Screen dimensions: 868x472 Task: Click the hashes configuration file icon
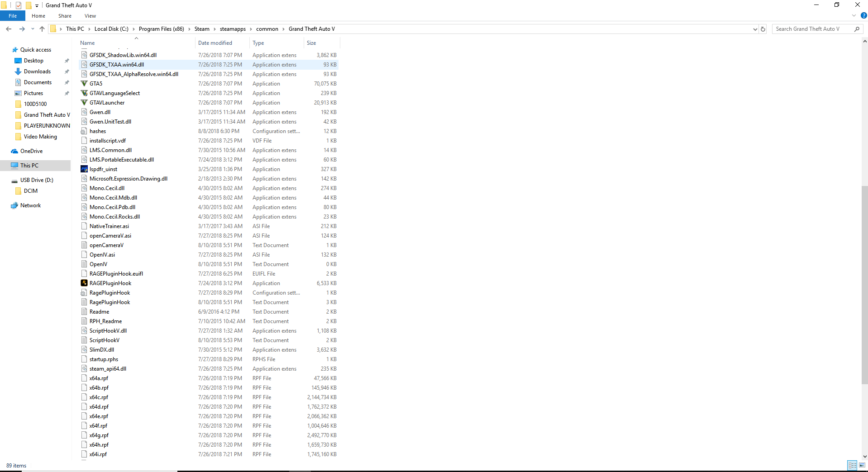click(x=84, y=131)
